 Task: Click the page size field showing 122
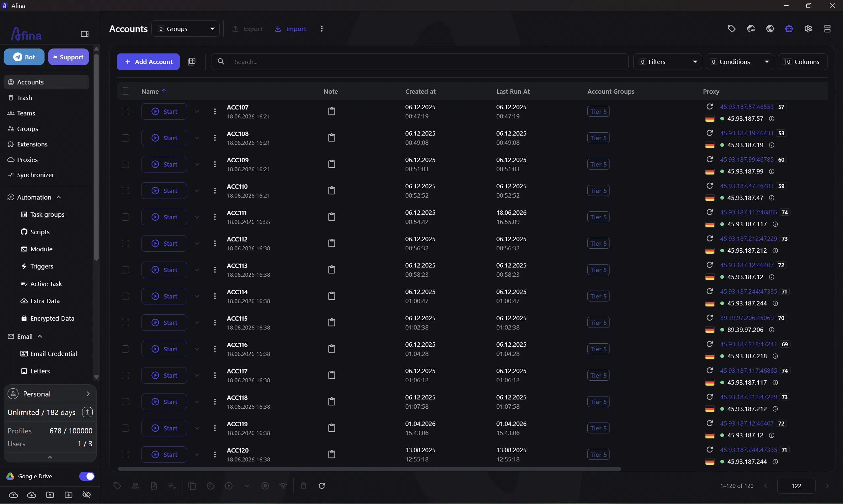coord(796,486)
